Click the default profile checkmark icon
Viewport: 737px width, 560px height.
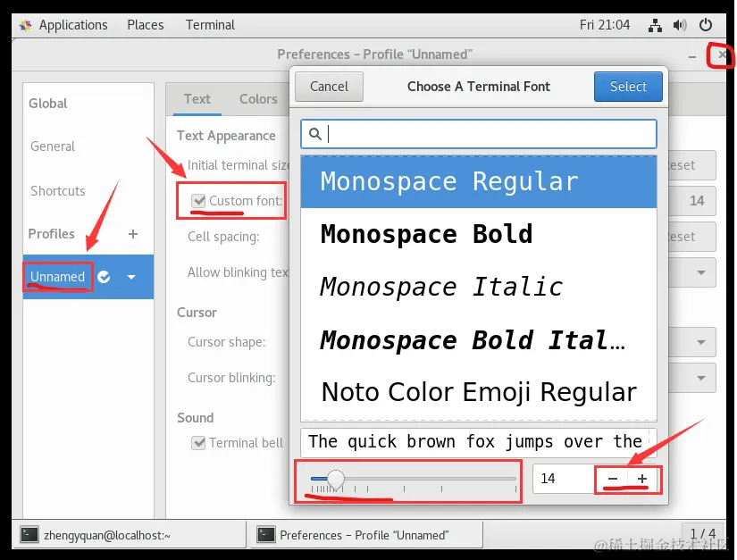(x=104, y=277)
